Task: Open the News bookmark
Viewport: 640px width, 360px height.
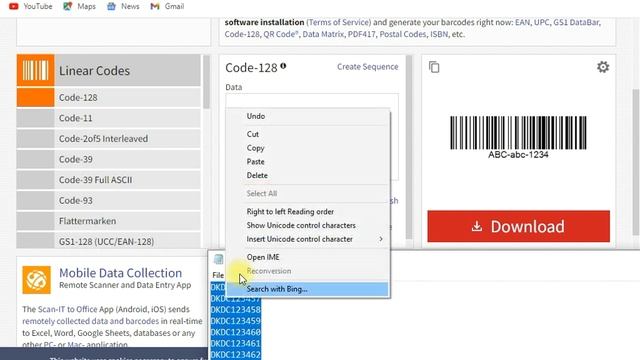Action: pos(123,7)
